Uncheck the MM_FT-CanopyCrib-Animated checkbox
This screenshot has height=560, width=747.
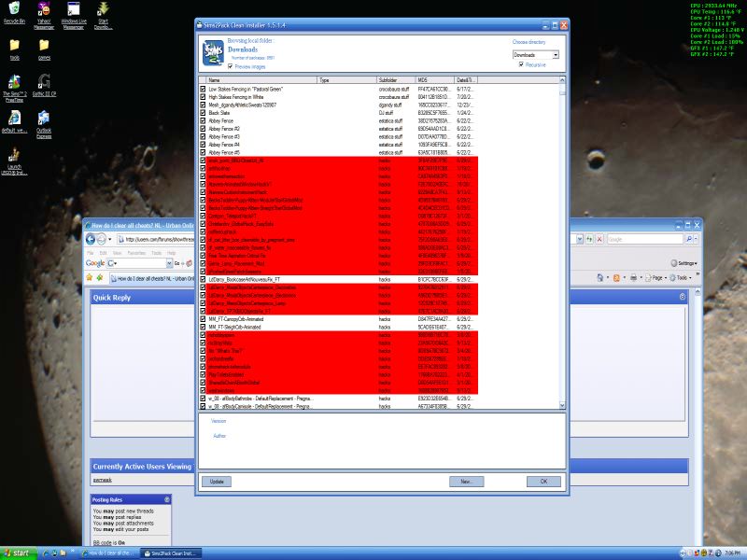tap(203, 319)
